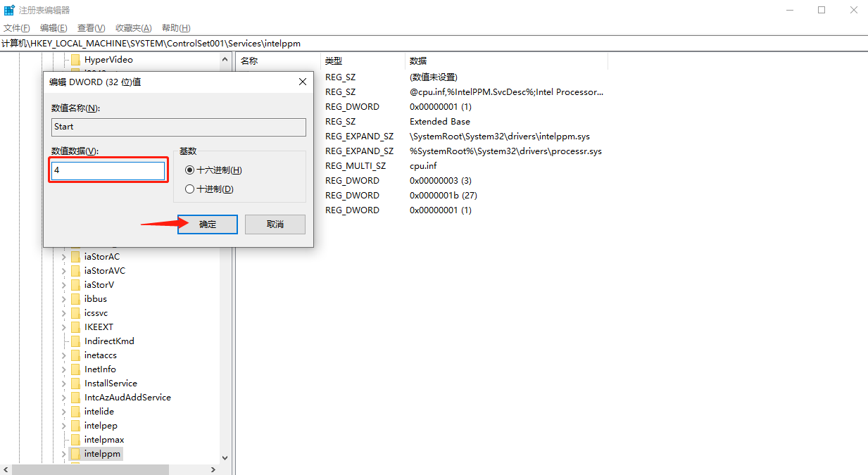Viewport: 868px width, 475px height.
Task: Open the 文件(F) menu
Action: point(17,28)
